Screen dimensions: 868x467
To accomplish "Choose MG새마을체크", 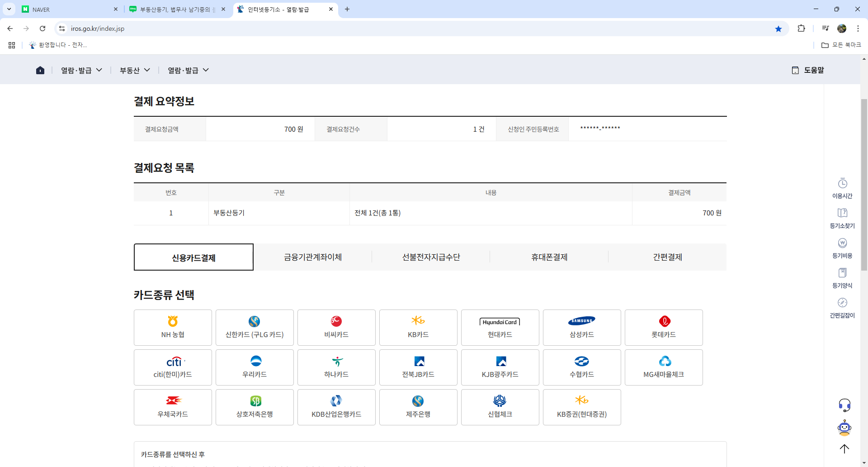I will [664, 367].
